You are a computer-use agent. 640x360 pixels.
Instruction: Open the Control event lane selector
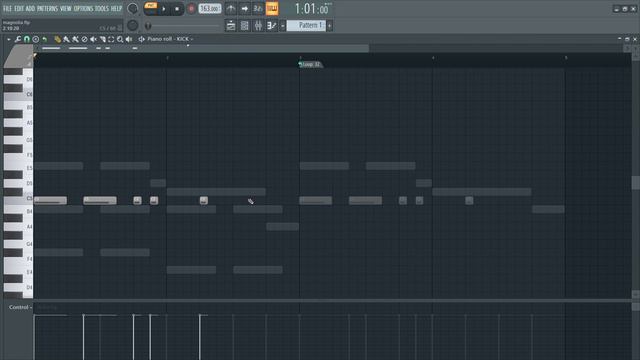(20, 307)
